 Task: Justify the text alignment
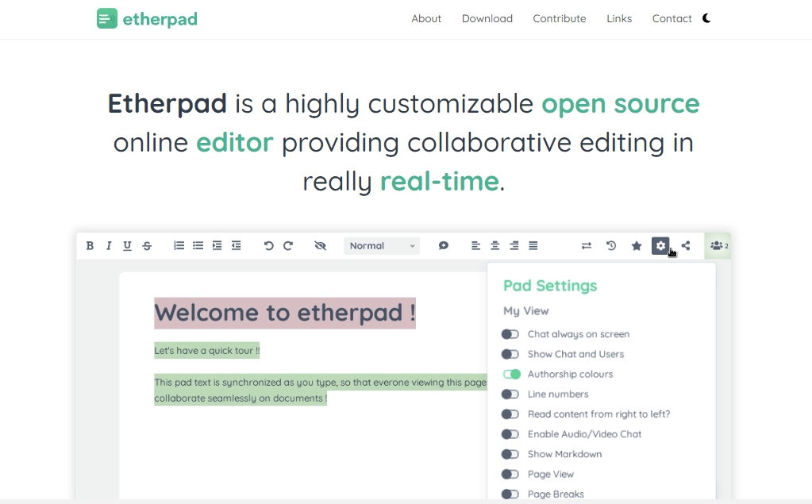[533, 245]
